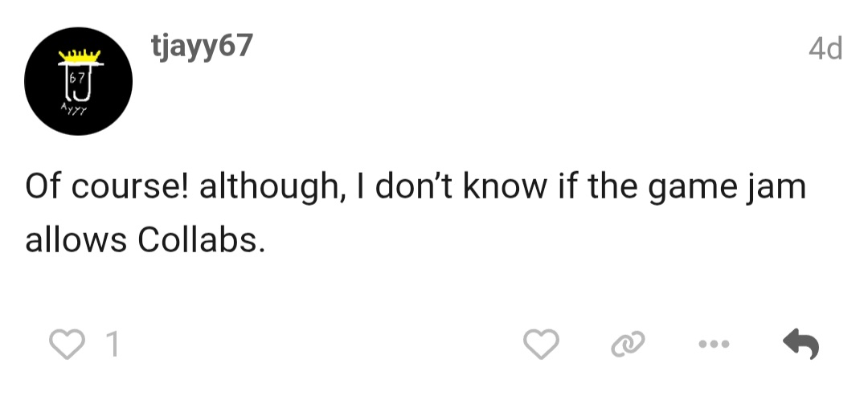Toggle the heart between count and link icon
The height and width of the screenshot is (396, 868).
(x=541, y=345)
